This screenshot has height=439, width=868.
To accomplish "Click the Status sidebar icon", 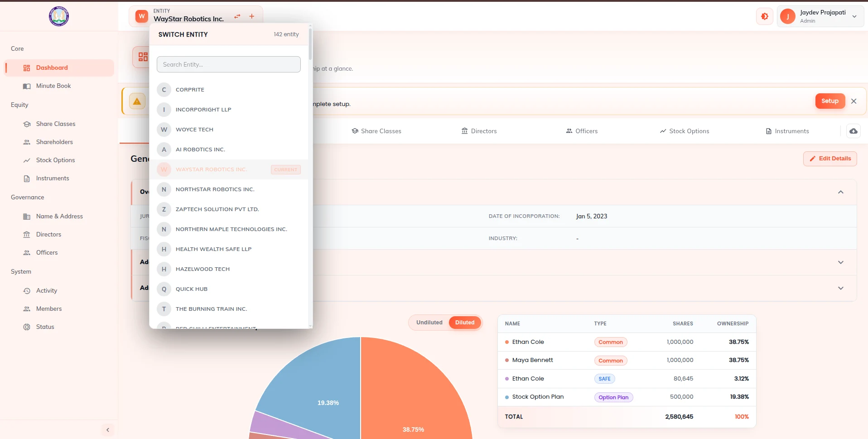I will (27, 327).
